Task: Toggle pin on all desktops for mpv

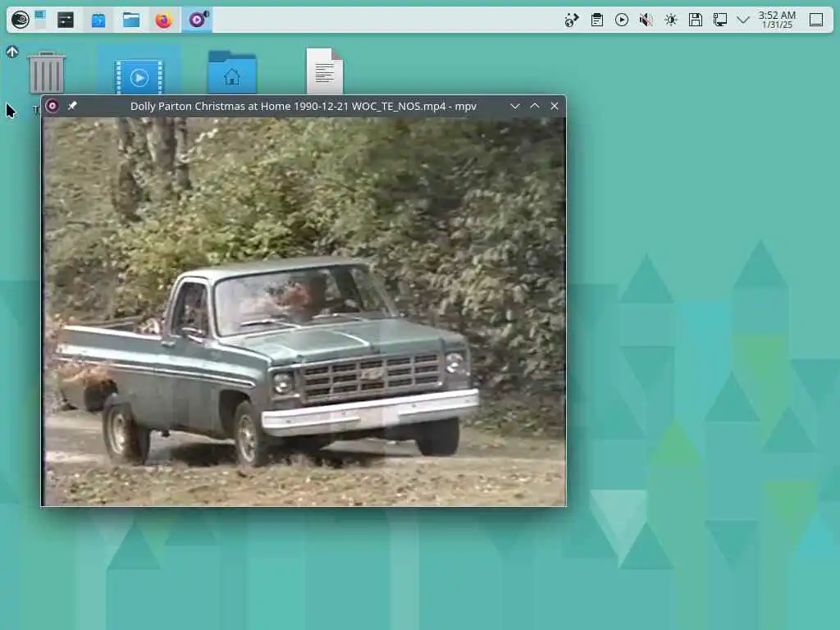Action: click(x=72, y=106)
